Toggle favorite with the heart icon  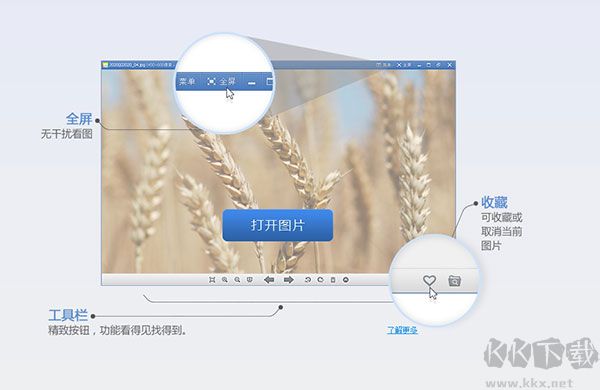[x=429, y=281]
